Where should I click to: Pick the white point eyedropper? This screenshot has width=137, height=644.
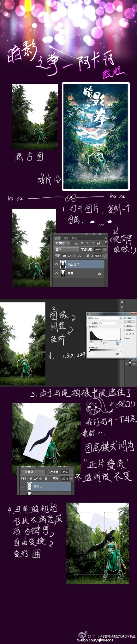133,334
